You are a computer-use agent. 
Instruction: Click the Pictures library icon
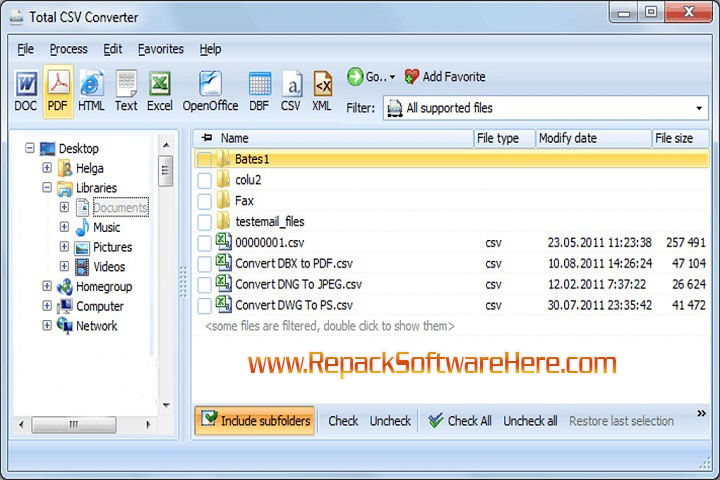pyautogui.click(x=82, y=248)
